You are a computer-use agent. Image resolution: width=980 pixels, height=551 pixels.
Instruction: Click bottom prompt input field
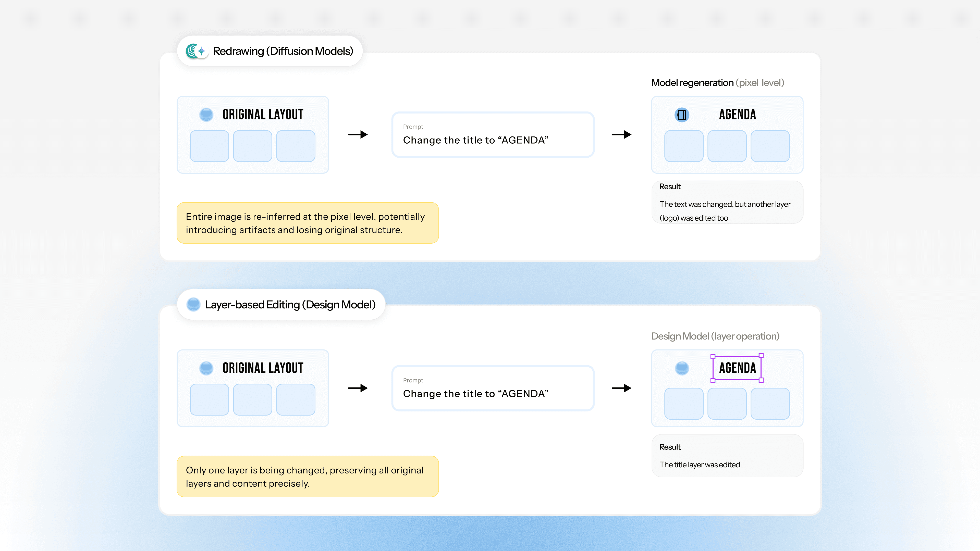tap(493, 388)
